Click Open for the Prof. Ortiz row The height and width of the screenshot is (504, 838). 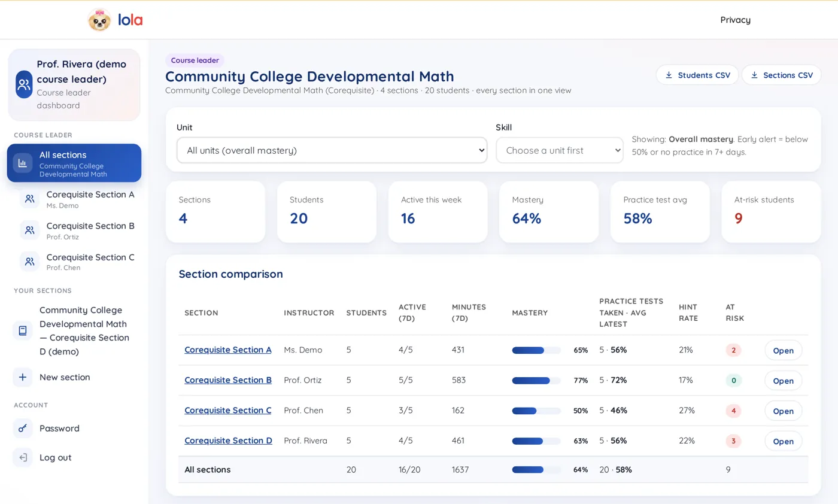click(783, 381)
